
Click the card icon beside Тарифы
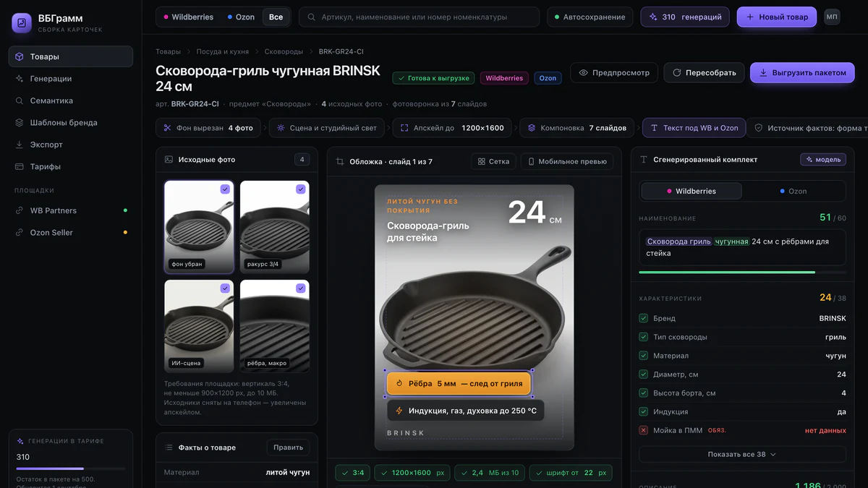(20, 167)
